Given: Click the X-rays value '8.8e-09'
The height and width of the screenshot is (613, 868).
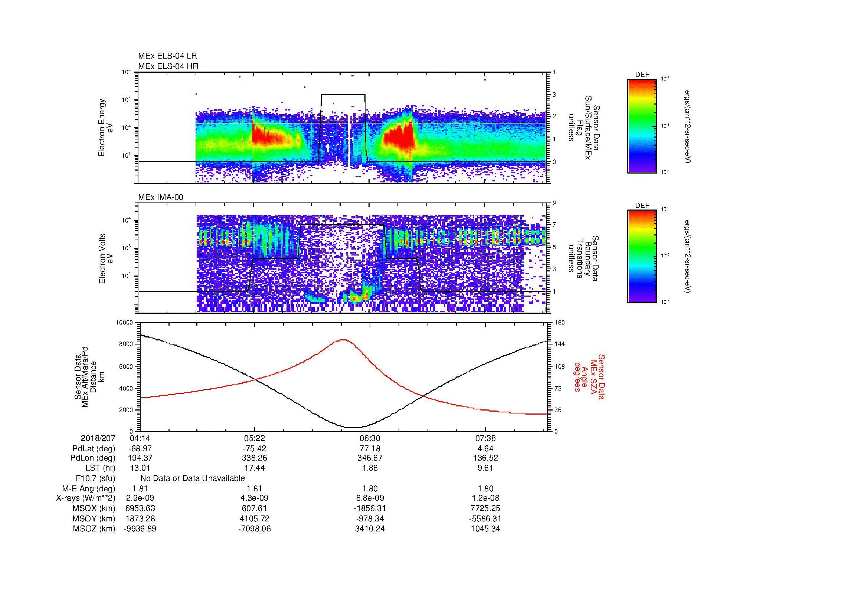Looking at the screenshot, I should 370,498.
